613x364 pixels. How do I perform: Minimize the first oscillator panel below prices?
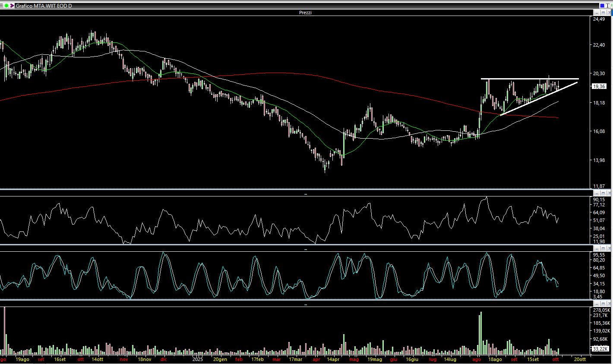(x=596, y=193)
